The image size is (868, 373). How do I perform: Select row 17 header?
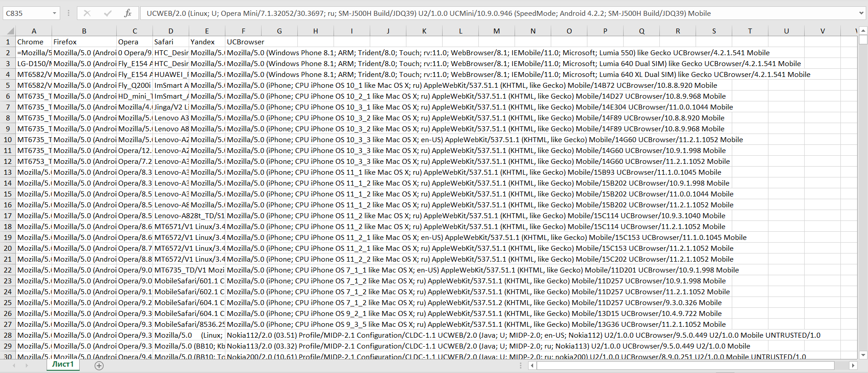point(8,215)
